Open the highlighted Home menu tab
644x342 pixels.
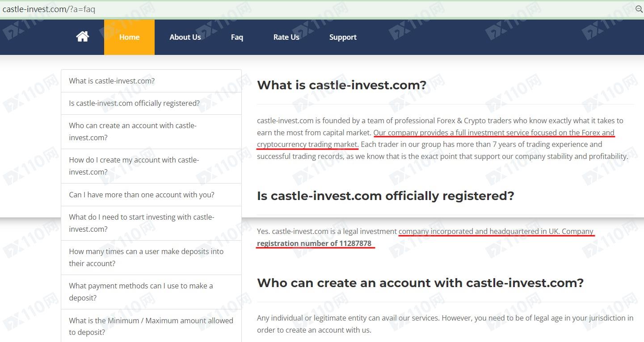click(x=129, y=37)
